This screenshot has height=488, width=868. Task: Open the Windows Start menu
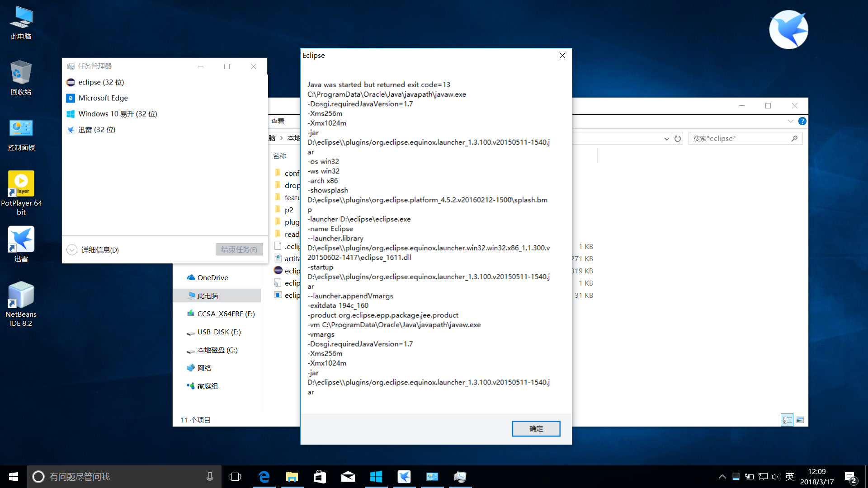point(14,477)
